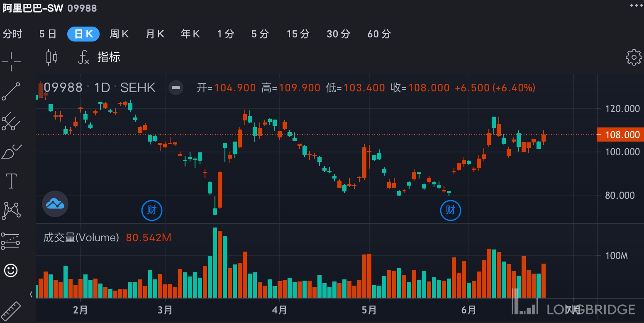
Task: Select the pattern drawing tool
Action: tap(11, 211)
